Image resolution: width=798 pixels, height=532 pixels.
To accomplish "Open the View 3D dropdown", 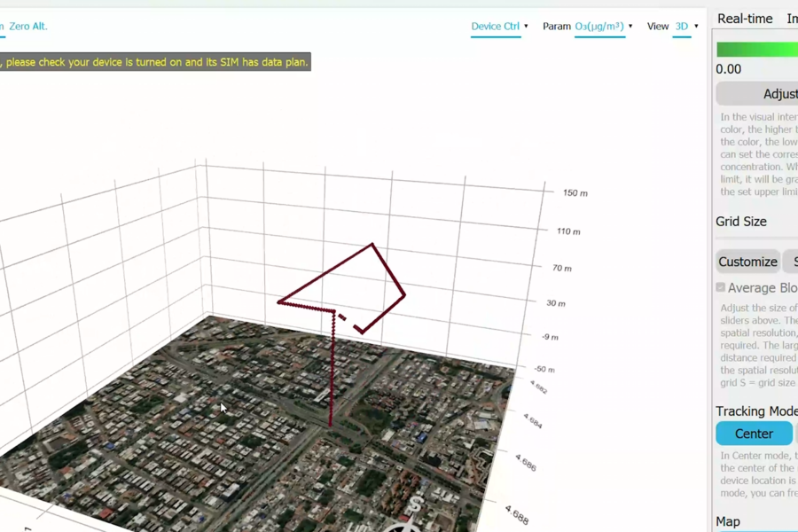I will (685, 27).
